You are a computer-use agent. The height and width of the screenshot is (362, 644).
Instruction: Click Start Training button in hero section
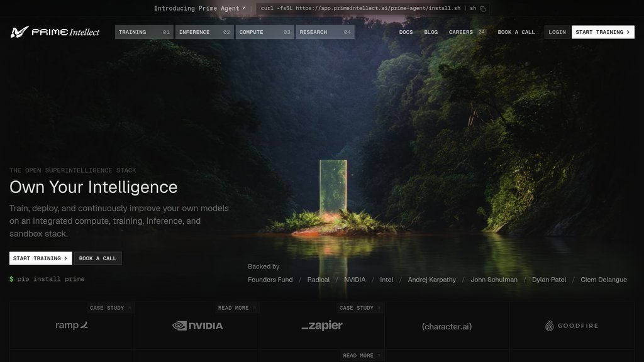(41, 258)
